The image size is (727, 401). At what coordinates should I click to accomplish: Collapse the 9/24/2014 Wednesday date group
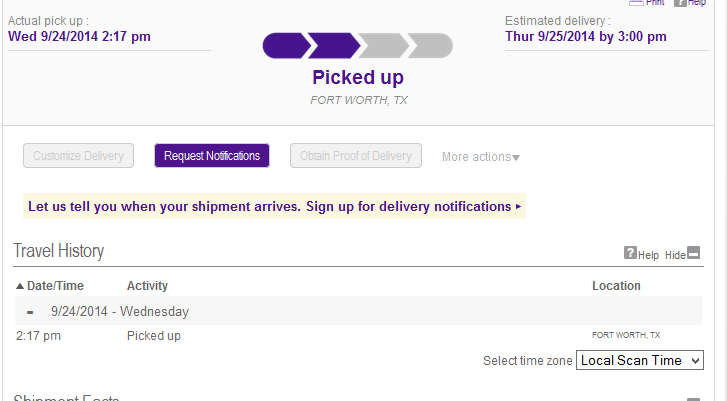(30, 312)
